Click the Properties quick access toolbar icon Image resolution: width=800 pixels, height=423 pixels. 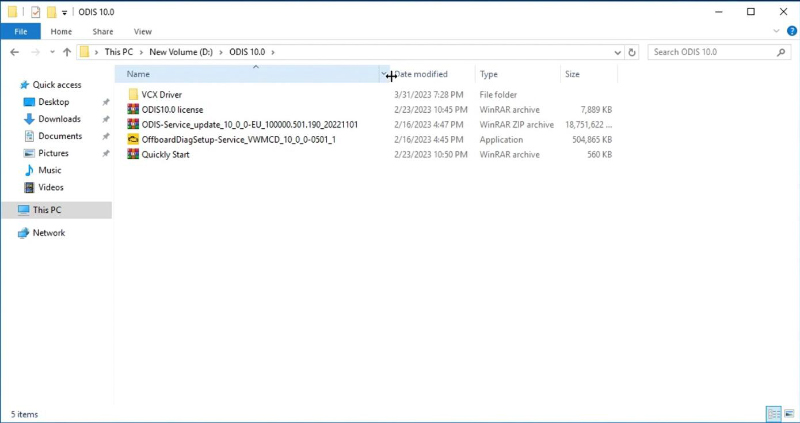(35, 12)
